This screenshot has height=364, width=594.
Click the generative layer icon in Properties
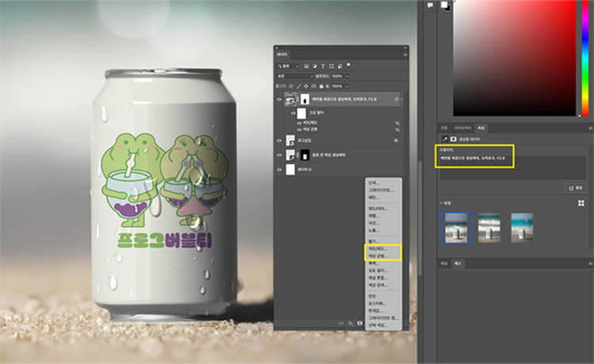[445, 139]
